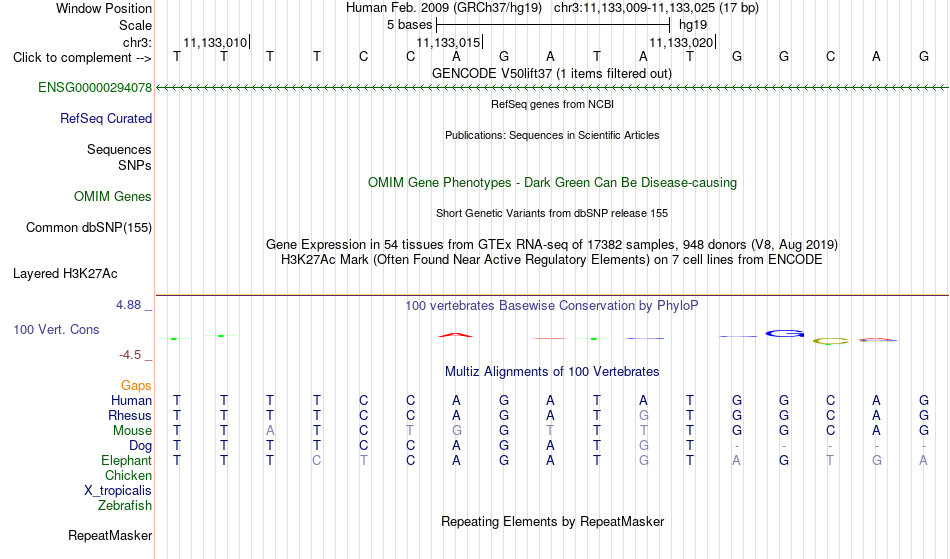Screen dimensions: 950x559
Task: Click the 11,133,020 ruler position
Action: pyautogui.click(x=681, y=42)
